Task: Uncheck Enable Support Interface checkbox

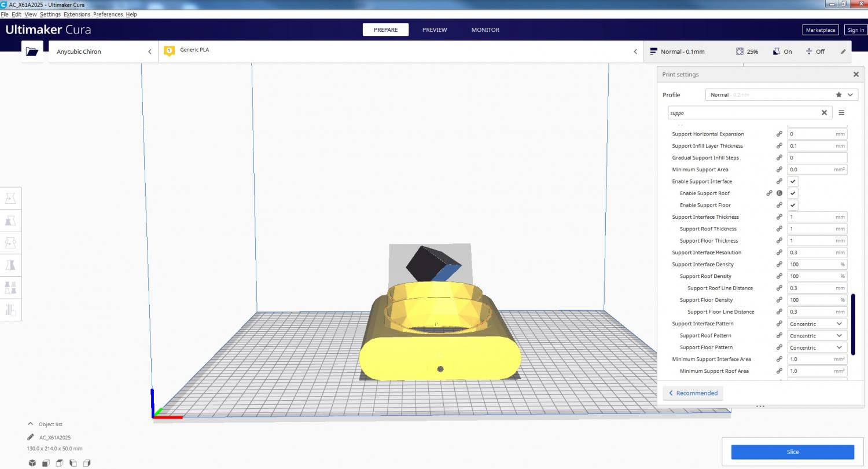Action: [793, 182]
